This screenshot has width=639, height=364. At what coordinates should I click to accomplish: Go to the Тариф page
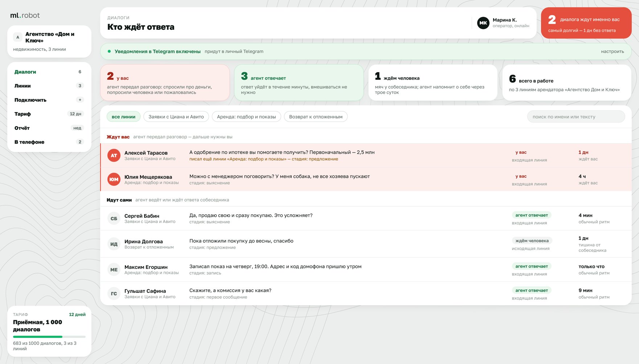(49, 114)
